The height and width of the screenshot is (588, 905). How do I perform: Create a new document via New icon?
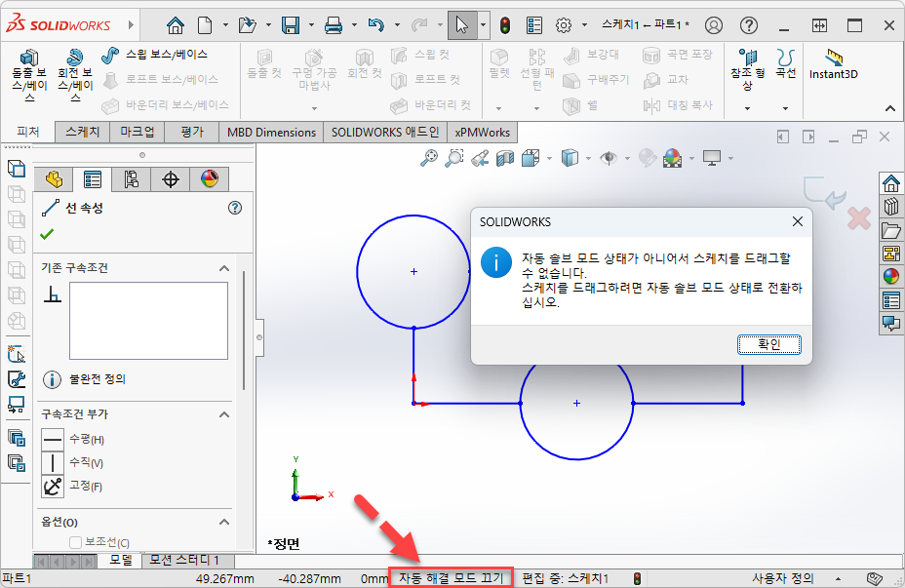(x=205, y=25)
